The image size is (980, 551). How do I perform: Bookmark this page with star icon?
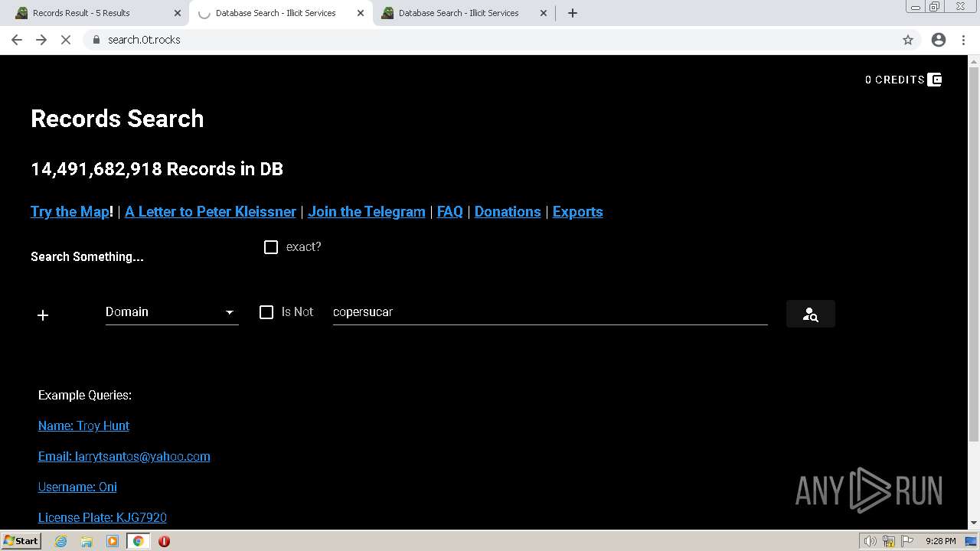pos(908,40)
